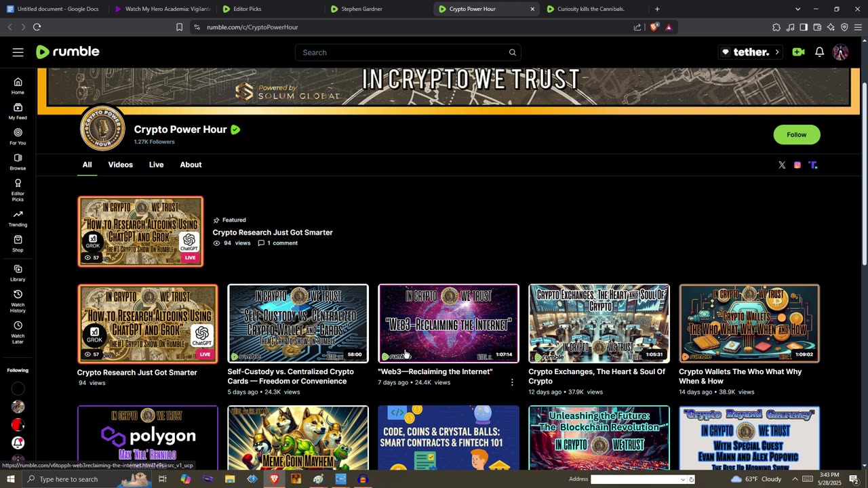Select the Videos channel tab
This screenshot has width=868, height=488.
pyautogui.click(x=120, y=165)
